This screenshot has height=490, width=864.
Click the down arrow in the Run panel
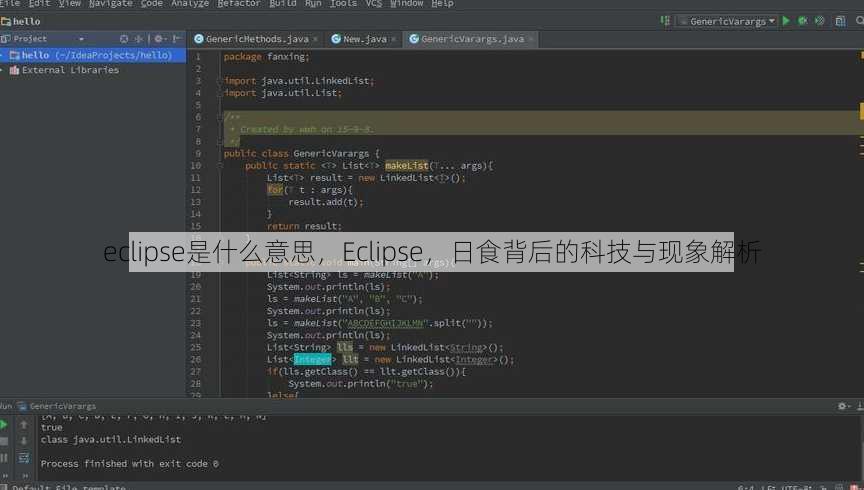pos(24,440)
